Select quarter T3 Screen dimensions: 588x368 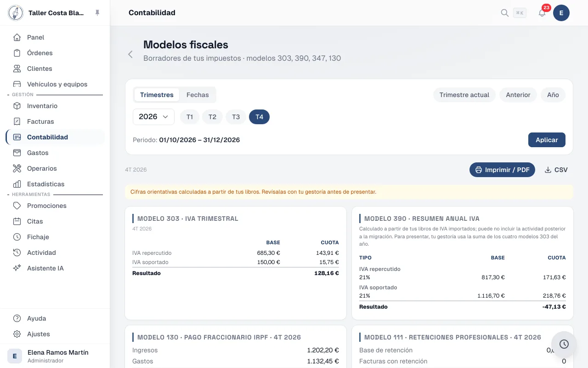click(x=236, y=117)
